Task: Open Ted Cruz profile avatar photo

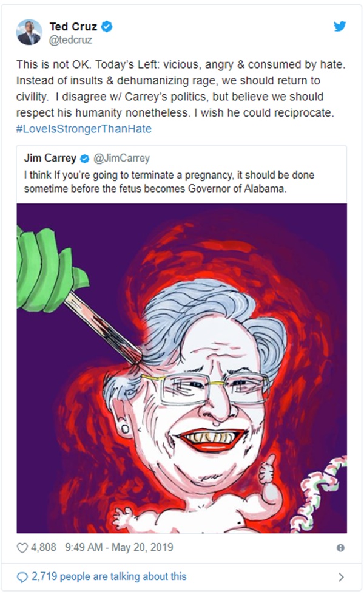Action: point(29,32)
